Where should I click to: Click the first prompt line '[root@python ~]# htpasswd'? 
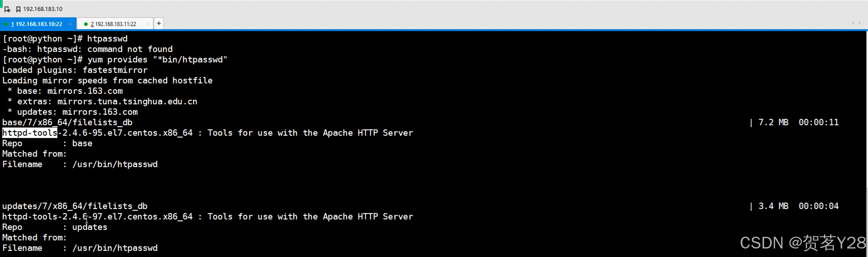click(x=65, y=39)
